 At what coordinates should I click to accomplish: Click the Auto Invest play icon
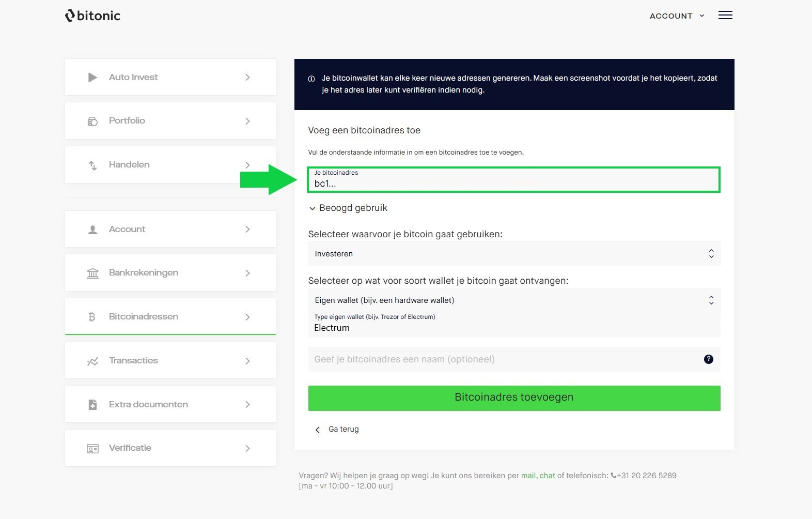92,78
